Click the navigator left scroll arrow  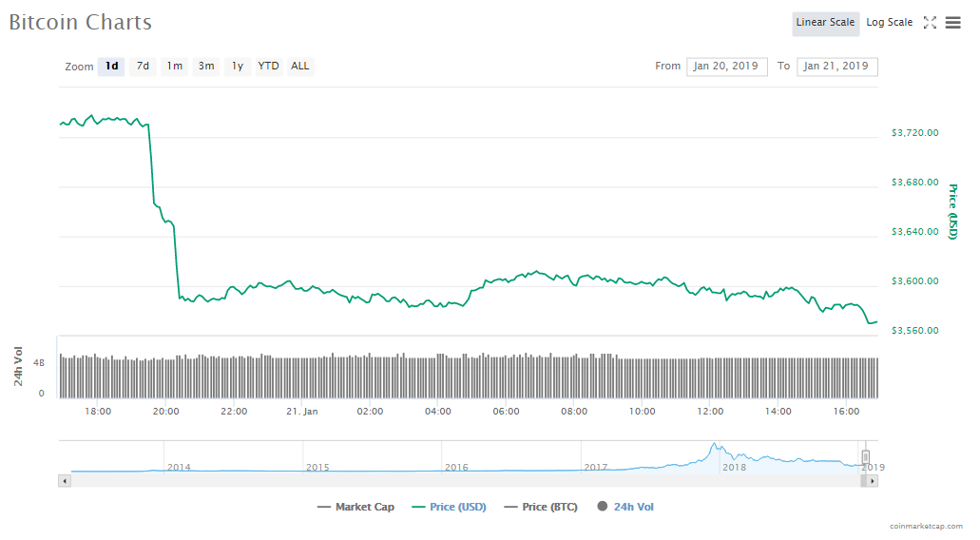tap(65, 481)
